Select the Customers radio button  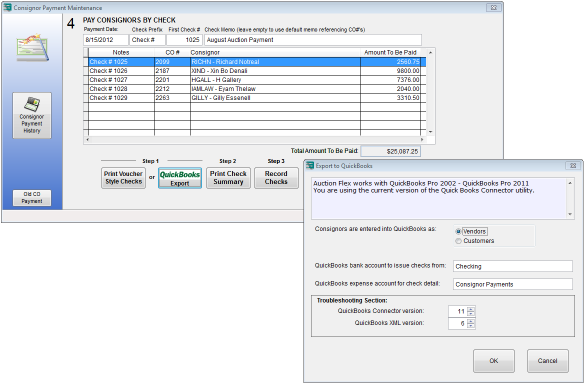tap(458, 241)
